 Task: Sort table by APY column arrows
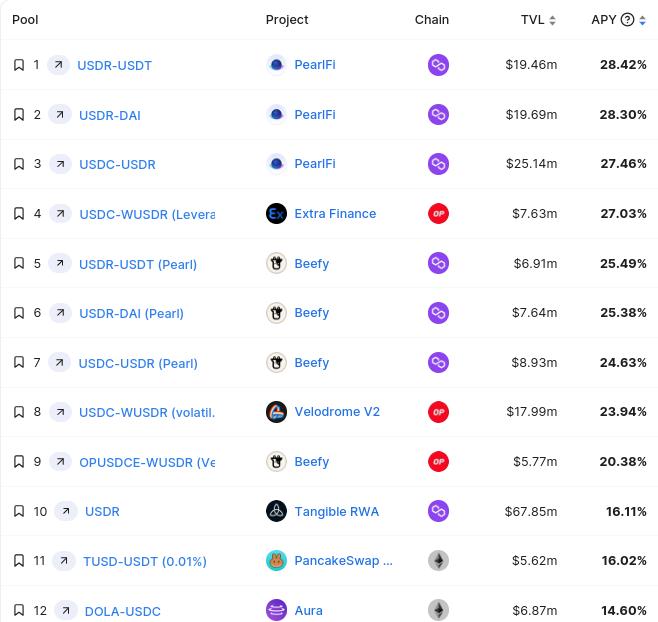[642, 20]
